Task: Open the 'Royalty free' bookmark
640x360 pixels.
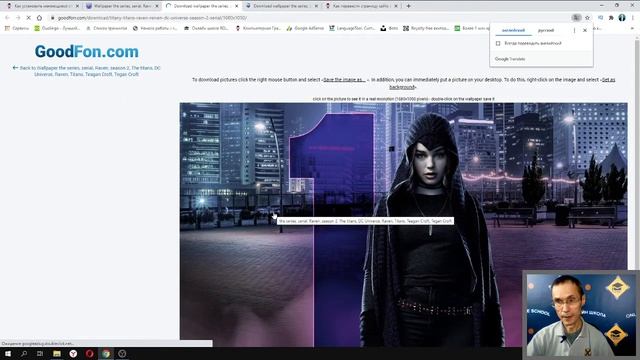Action: [426, 28]
